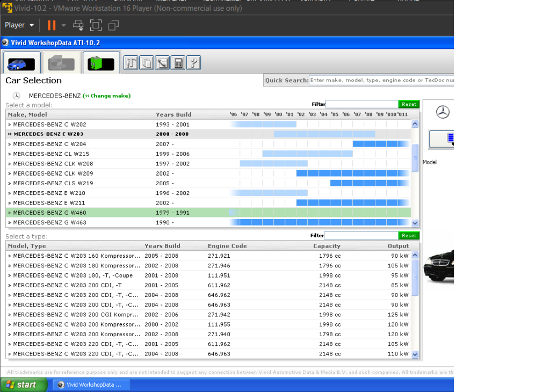This screenshot has width=550, height=392.
Task: Click VMware Send Ctrl+Alt+Del icon
Action: point(78,25)
